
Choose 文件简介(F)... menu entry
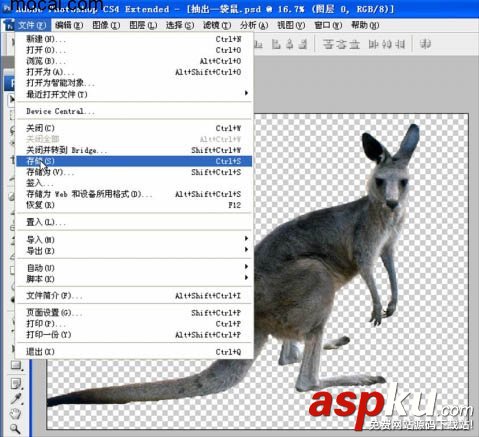click(134, 296)
